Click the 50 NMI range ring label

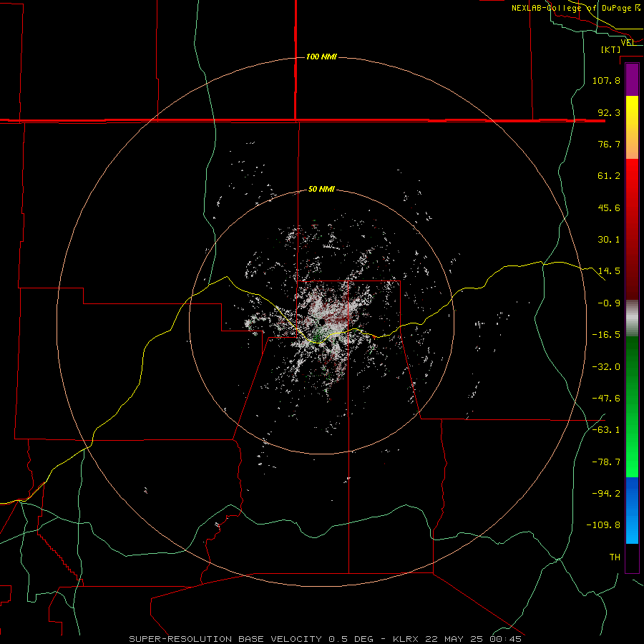(x=321, y=190)
